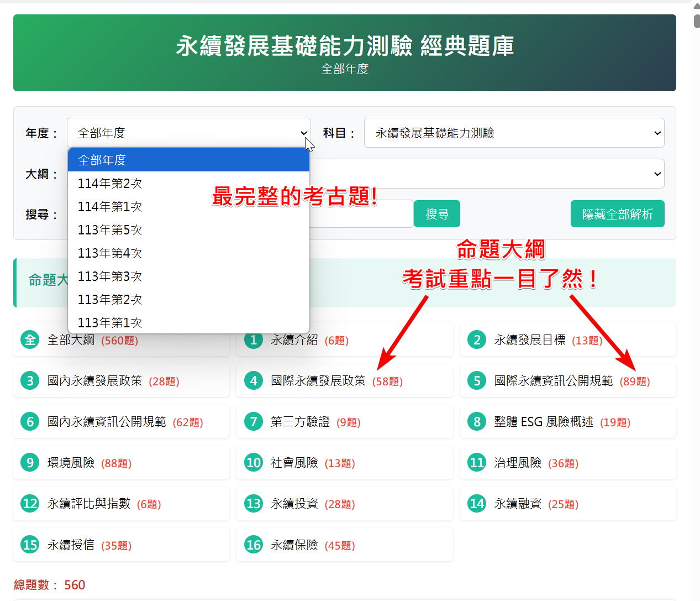Image resolution: width=700 pixels, height=601 pixels.
Task: Open the 永續融資 (25題) topic
Action: pyautogui.click(x=568, y=503)
